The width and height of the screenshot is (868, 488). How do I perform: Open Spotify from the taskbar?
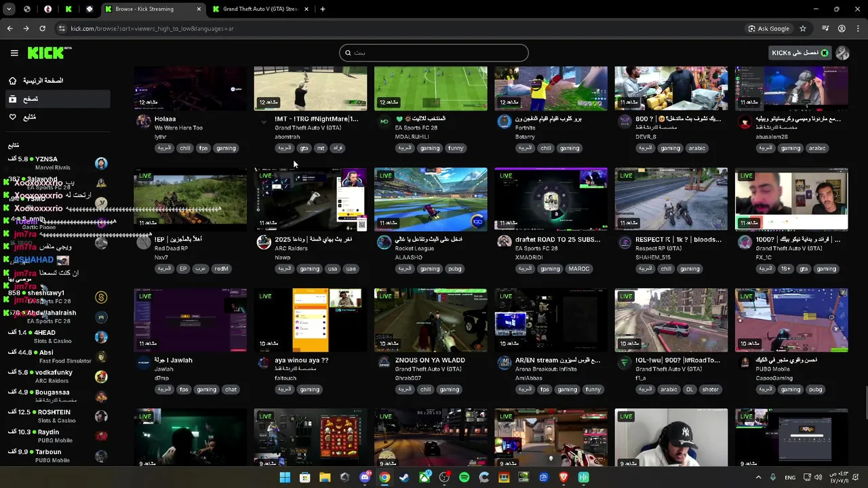tap(464, 477)
